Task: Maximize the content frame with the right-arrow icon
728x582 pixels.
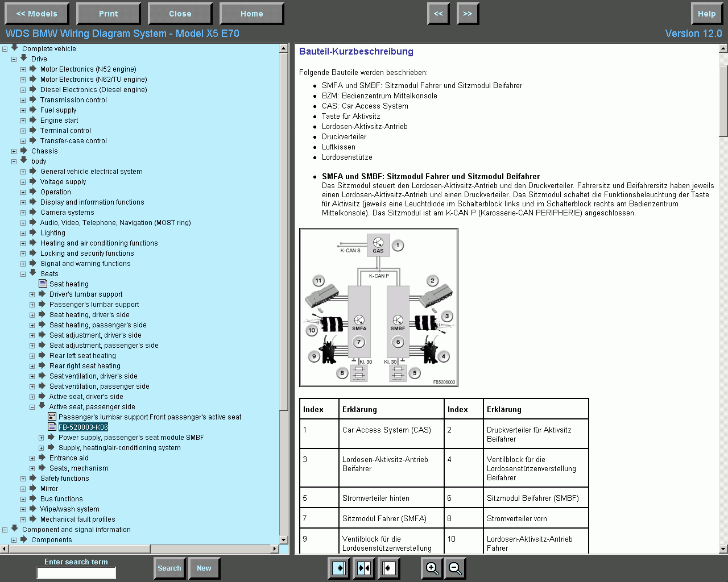Action: [x=338, y=568]
